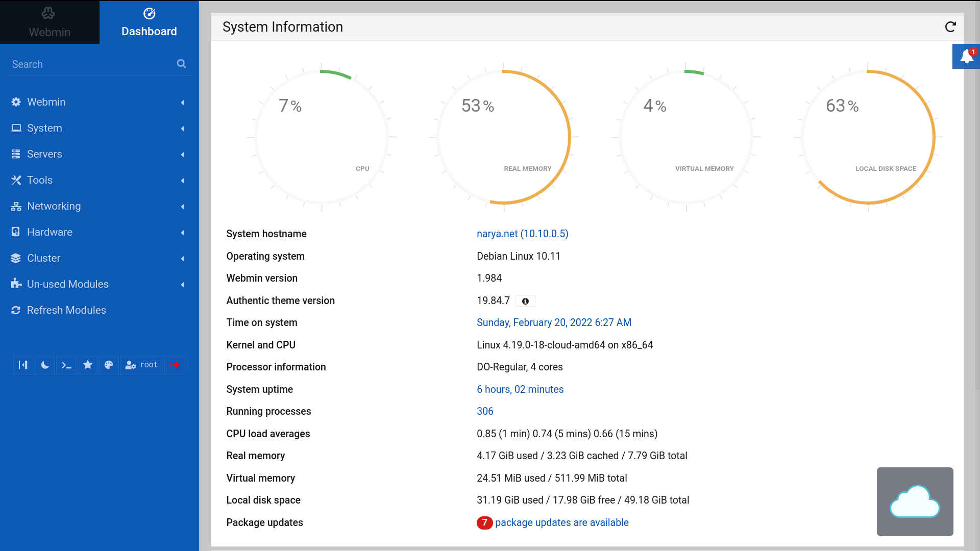Click the narya.net hostname link

click(x=522, y=234)
